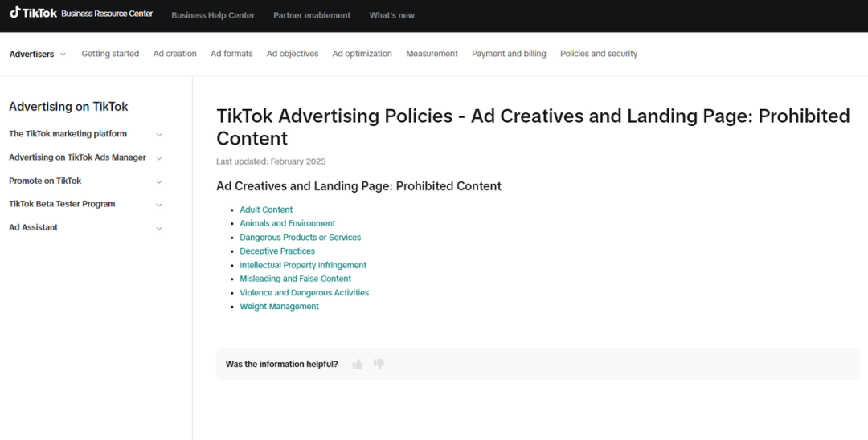Open Business Help Center in top bar
The height and width of the screenshot is (440, 868).
(x=213, y=15)
